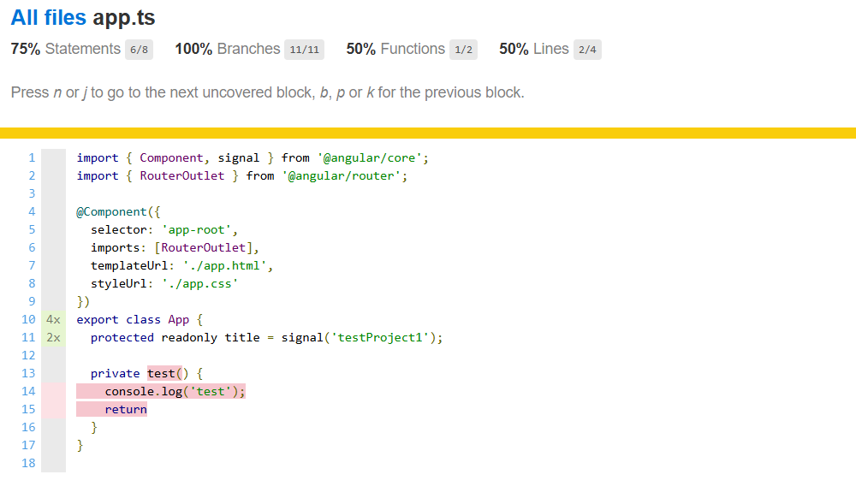Image resolution: width=856 pixels, height=504 pixels.
Task: Click the 4x hit count marker
Action: 53,319
